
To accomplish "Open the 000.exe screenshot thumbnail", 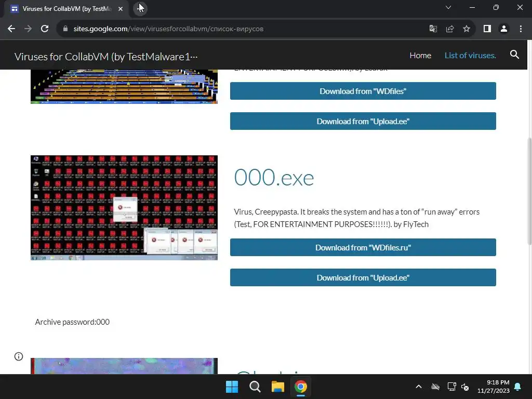I will click(x=124, y=208).
